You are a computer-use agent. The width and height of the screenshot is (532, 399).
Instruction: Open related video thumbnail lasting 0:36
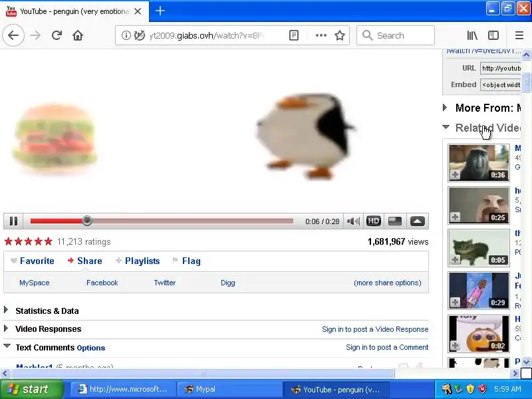tap(479, 162)
